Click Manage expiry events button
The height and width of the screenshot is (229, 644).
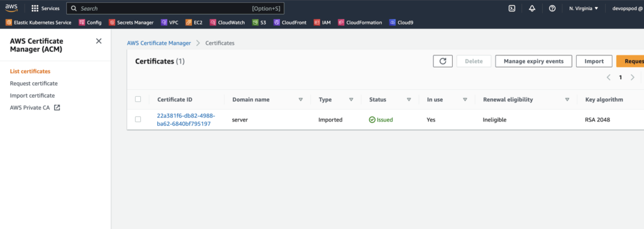click(533, 61)
